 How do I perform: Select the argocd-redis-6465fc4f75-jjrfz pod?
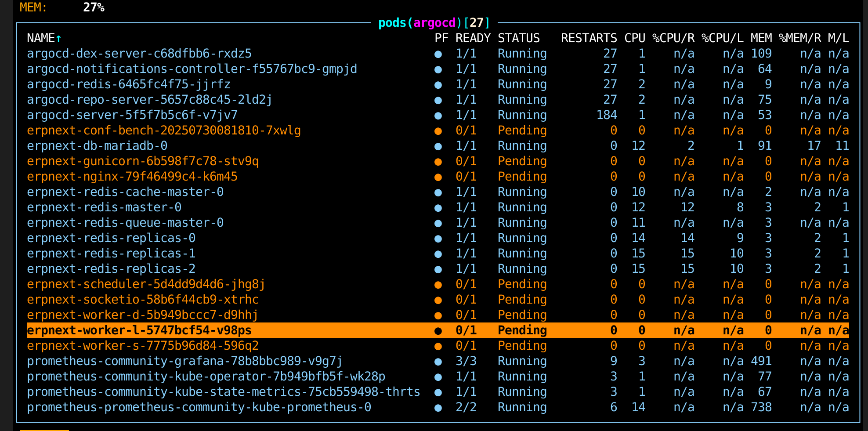coord(438,84)
